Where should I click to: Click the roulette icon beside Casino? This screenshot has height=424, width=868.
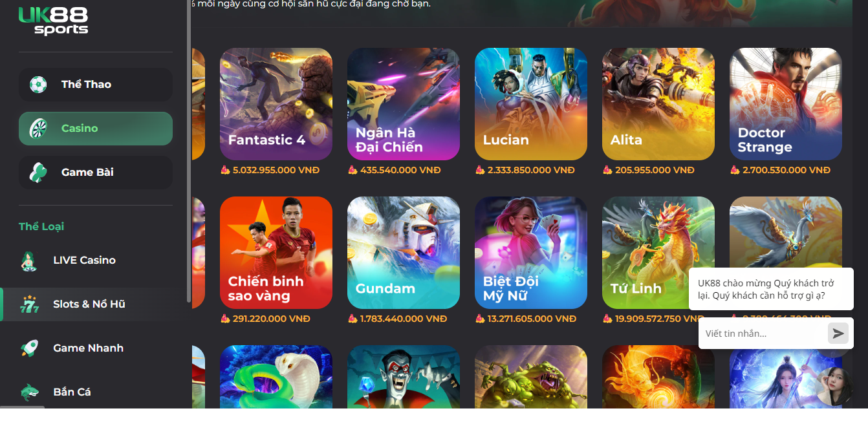[38, 129]
